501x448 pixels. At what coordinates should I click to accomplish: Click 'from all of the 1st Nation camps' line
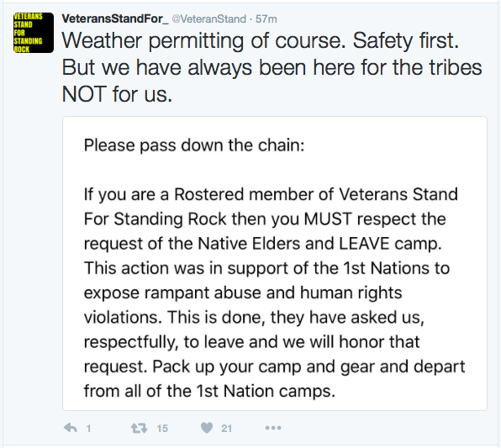(x=209, y=391)
